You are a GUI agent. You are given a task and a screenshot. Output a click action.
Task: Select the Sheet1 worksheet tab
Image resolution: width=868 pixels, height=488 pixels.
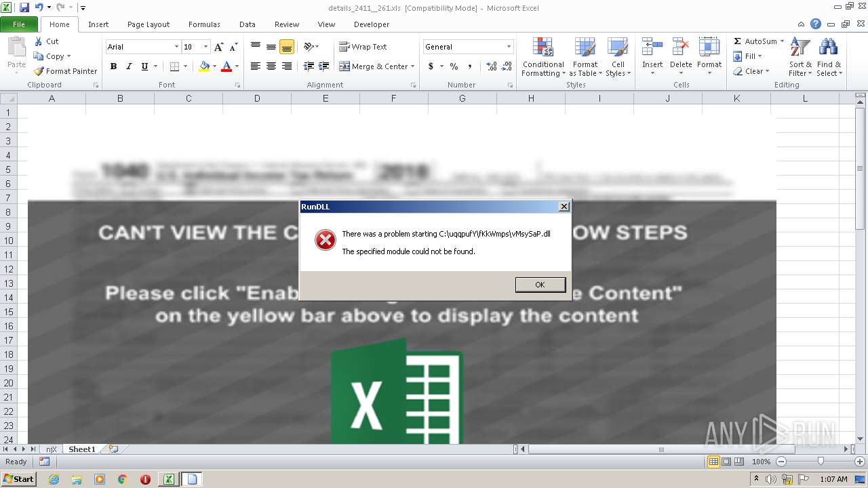(x=82, y=449)
